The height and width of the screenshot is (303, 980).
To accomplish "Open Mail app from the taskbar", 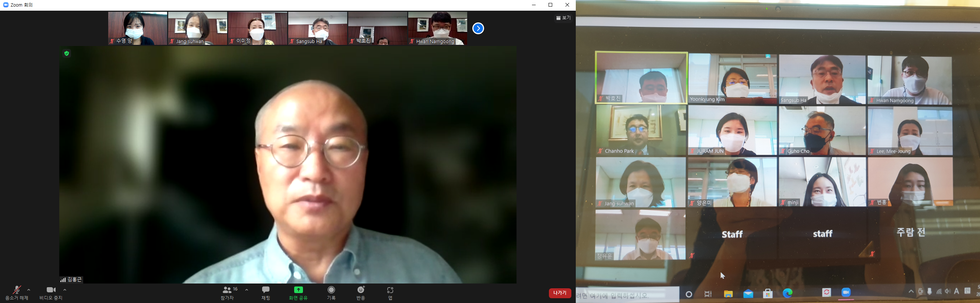I will pos(748,294).
